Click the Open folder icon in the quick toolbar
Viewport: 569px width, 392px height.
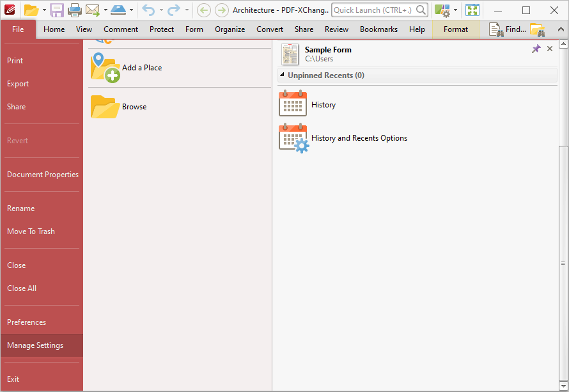click(31, 10)
